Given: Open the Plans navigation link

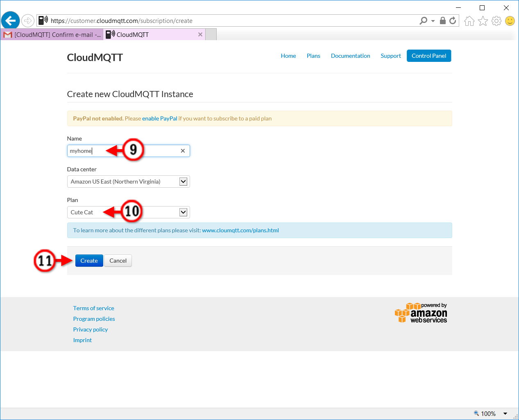Looking at the screenshot, I should [313, 56].
